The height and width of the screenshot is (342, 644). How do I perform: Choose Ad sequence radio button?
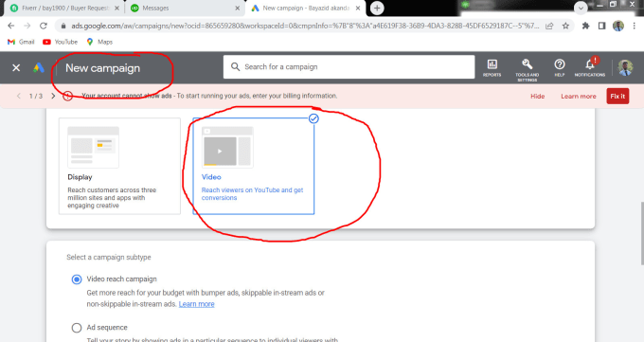pos(77,328)
